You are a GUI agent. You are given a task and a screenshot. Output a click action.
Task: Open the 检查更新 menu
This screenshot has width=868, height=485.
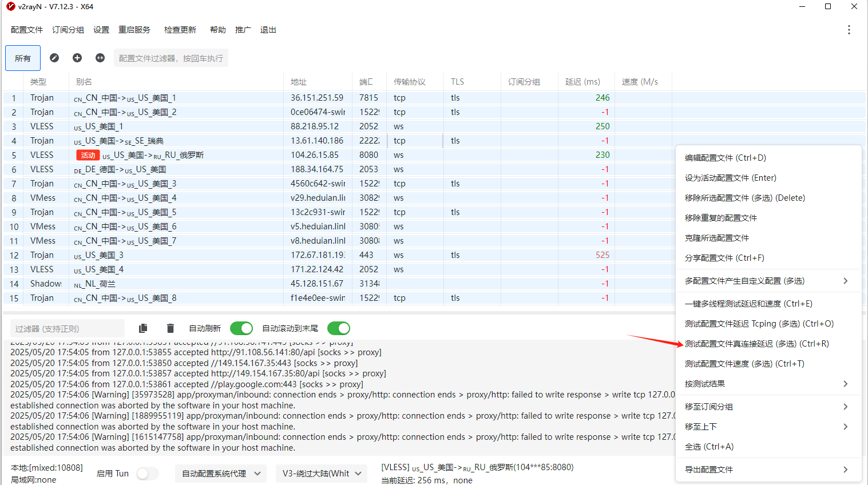pos(180,30)
